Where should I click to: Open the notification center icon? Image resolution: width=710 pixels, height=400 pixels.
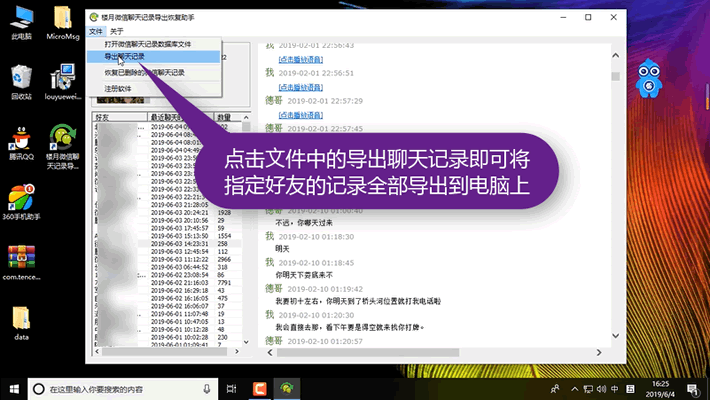[693, 389]
